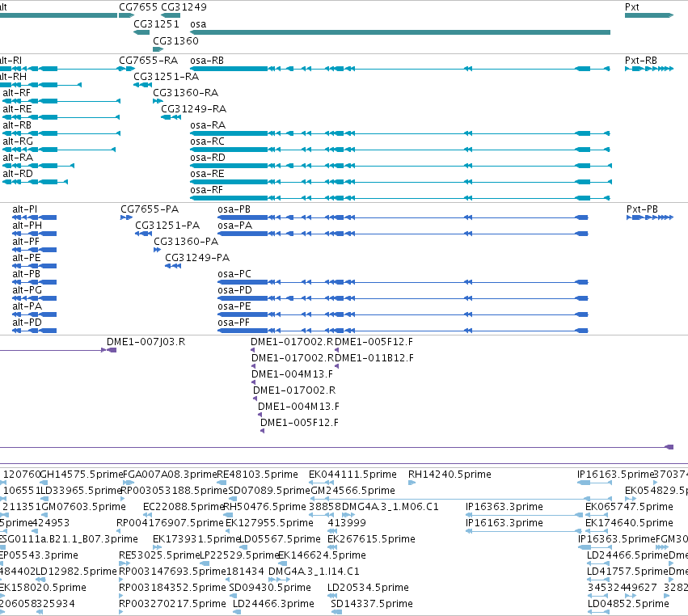Click transcript label alt-RF
Screen dimensions: 688x616
(x=17, y=93)
